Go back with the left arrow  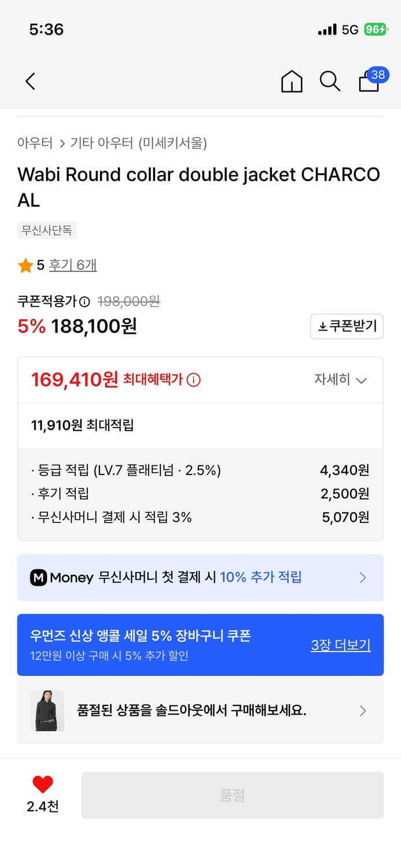pyautogui.click(x=30, y=82)
